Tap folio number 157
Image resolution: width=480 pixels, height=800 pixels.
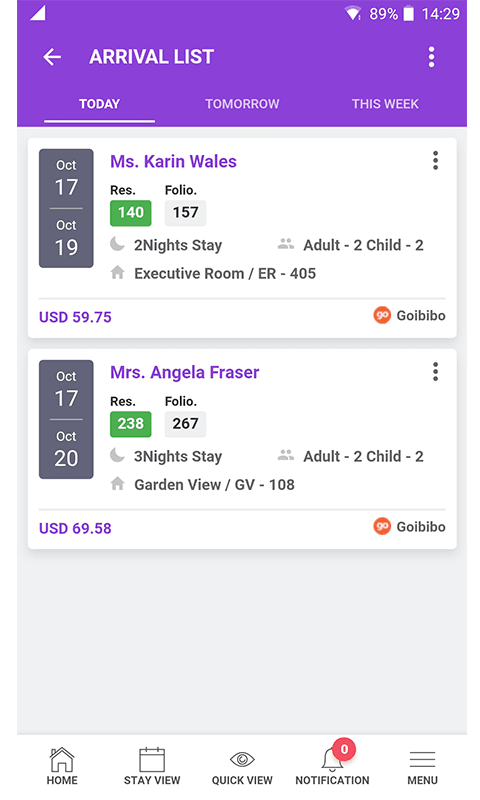pos(185,213)
